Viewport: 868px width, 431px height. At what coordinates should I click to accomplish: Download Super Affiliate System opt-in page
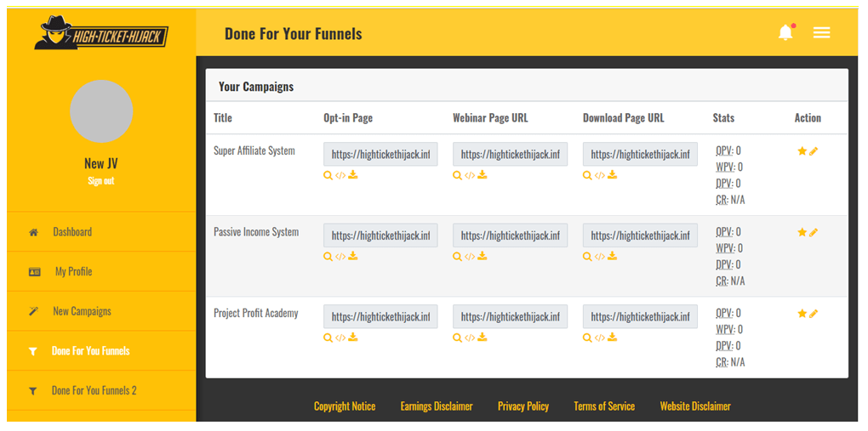(353, 175)
